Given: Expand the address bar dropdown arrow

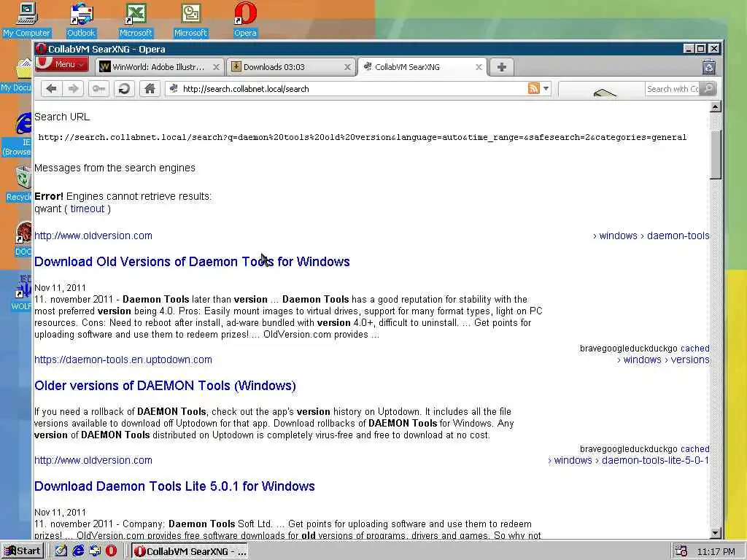Looking at the screenshot, I should (x=546, y=88).
